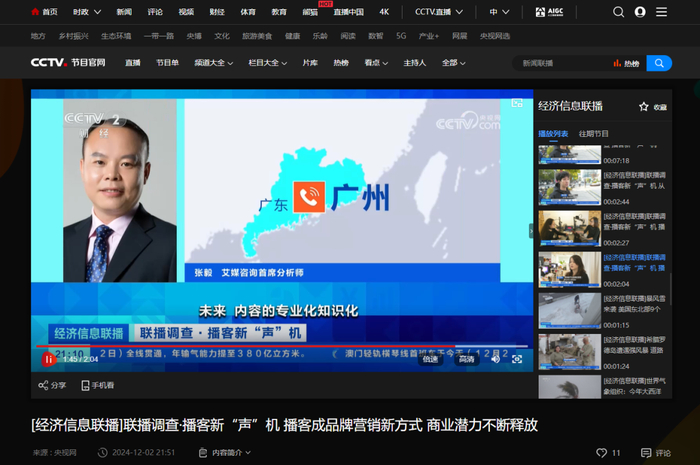Open 倍速 playback speed selector

[430, 359]
